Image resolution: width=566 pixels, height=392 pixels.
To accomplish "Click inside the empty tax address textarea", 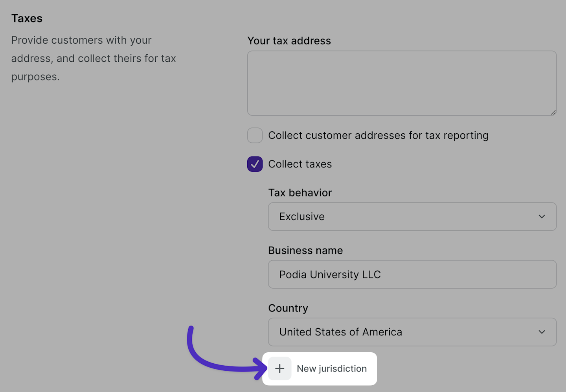I will [401, 83].
